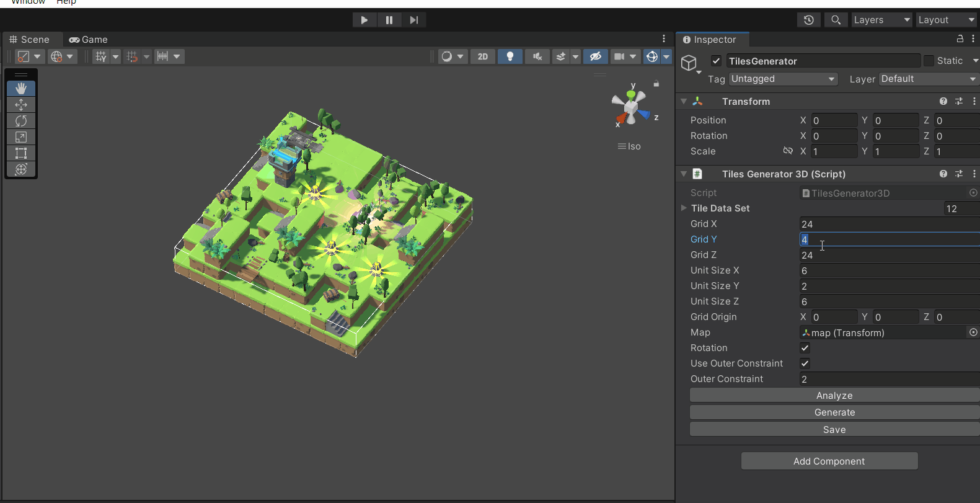The width and height of the screenshot is (980, 503).
Task: Uncheck Use Outer Constraint
Action: click(x=805, y=363)
